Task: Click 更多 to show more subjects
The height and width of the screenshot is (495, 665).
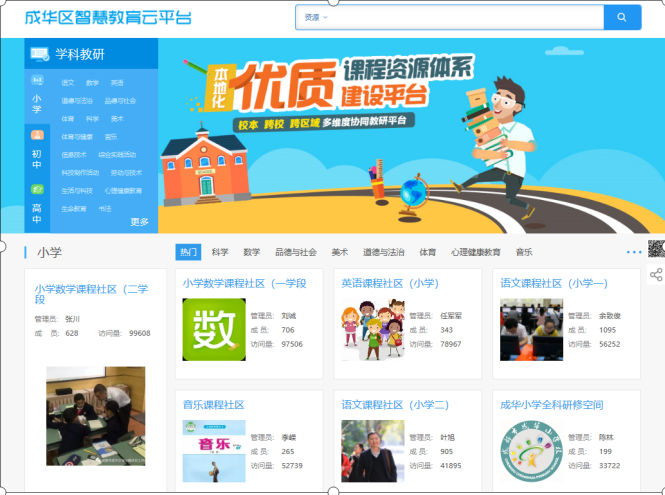Action: [x=139, y=222]
